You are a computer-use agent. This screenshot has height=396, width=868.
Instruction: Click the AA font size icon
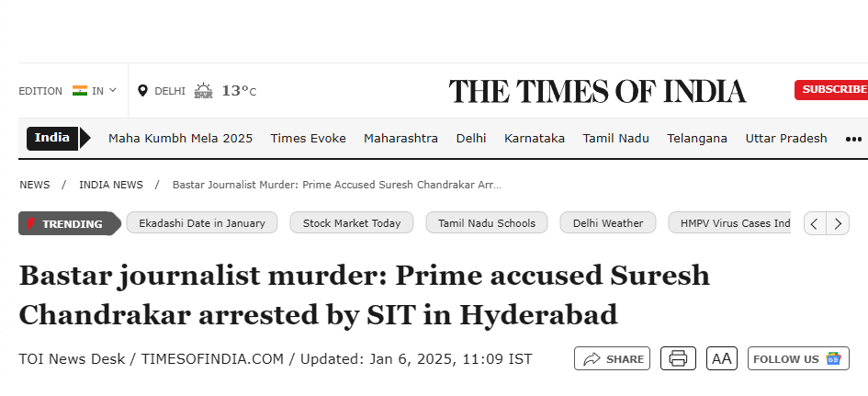722,358
